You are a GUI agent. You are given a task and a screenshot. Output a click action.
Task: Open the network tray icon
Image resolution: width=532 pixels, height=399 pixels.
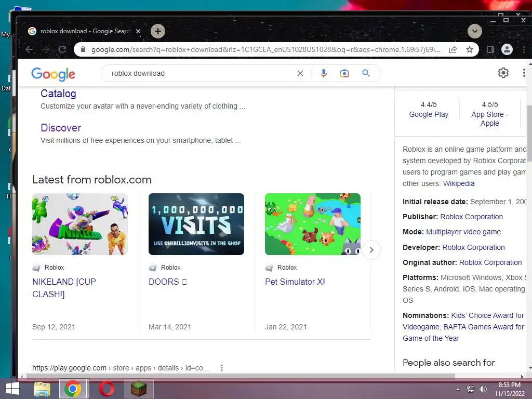point(471,389)
